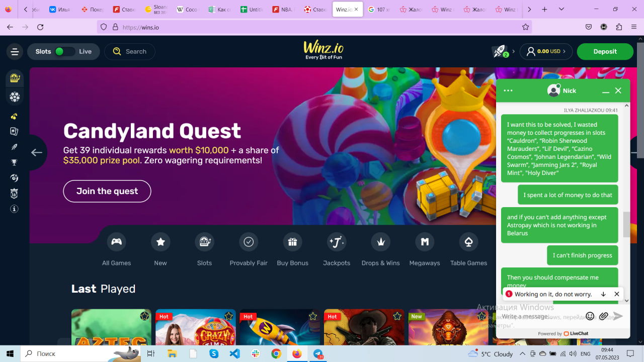Click the chat scrollbar thumb
Screen dimensions: 644x362
[x=626, y=224]
